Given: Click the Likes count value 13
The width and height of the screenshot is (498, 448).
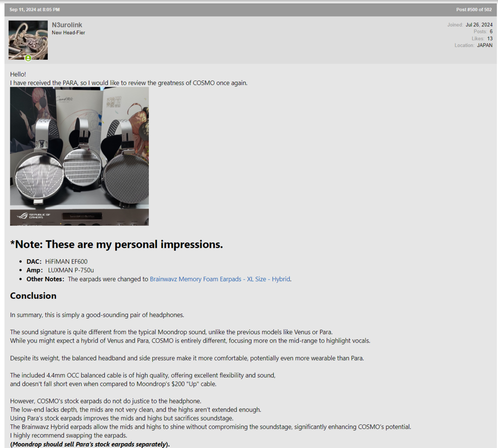Looking at the screenshot, I should coord(490,39).
